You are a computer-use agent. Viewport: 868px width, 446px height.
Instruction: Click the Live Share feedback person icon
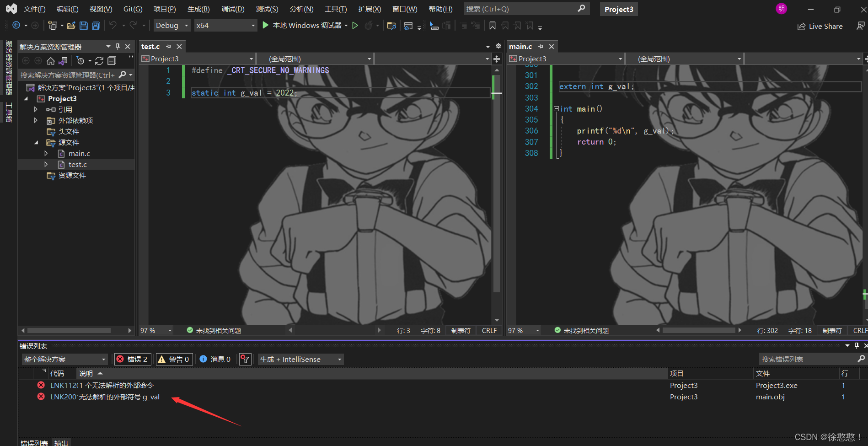point(860,26)
